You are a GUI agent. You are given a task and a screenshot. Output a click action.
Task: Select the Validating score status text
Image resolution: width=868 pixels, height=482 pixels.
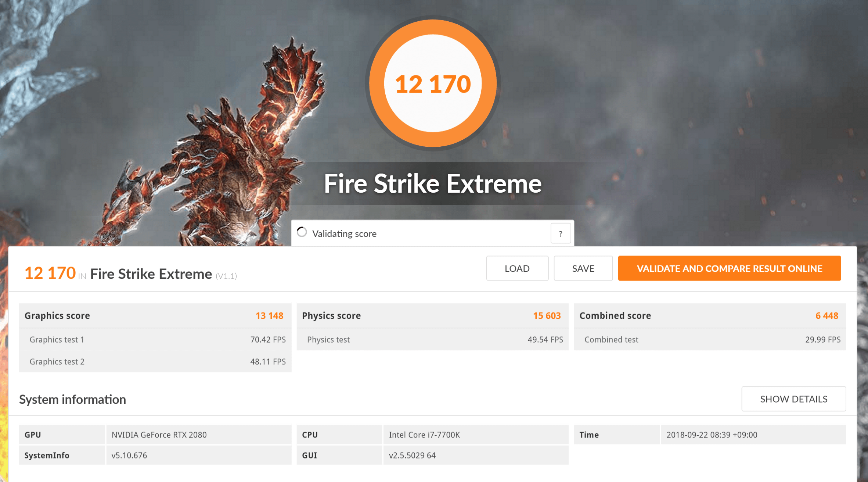click(344, 234)
